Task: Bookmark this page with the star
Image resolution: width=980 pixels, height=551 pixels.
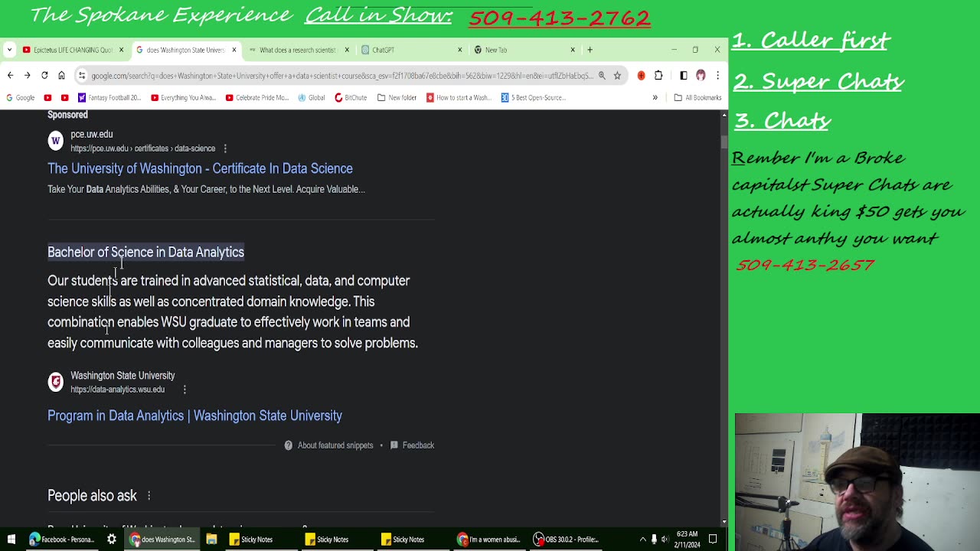Action: (x=617, y=75)
